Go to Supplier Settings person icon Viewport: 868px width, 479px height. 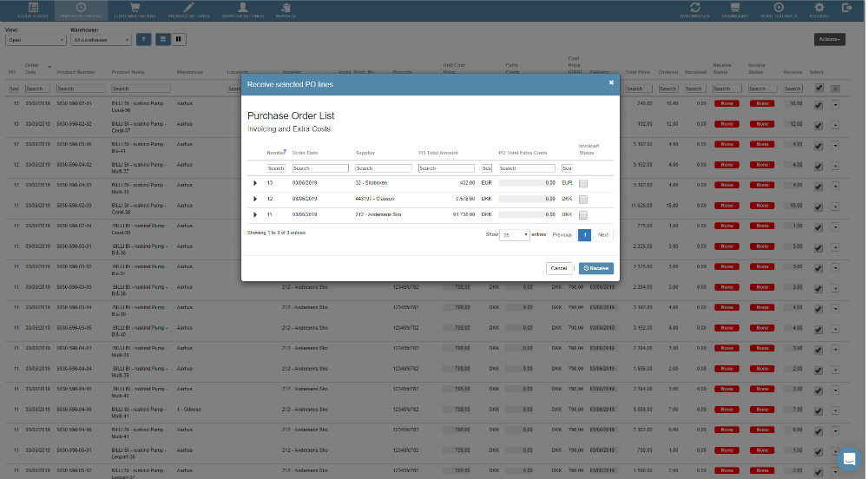tap(242, 10)
